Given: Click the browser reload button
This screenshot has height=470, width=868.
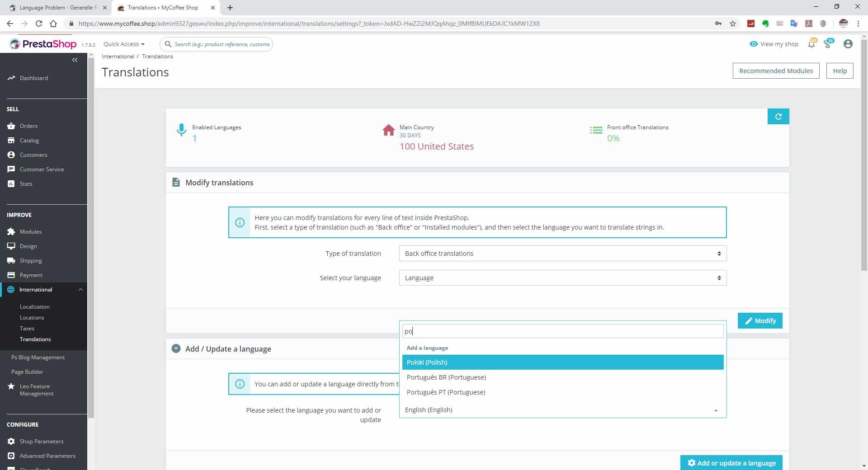Looking at the screenshot, I should pos(39,23).
